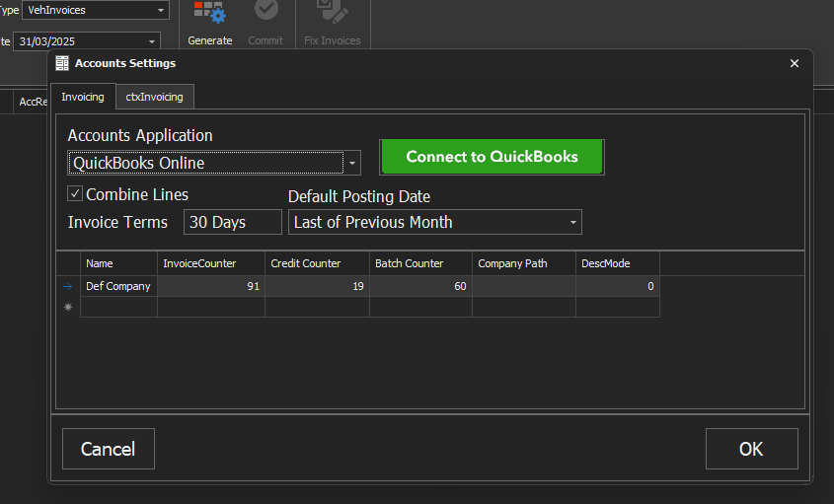This screenshot has width=834, height=504.
Task: Open the 31/03/2025 date dropdown
Action: [x=152, y=41]
